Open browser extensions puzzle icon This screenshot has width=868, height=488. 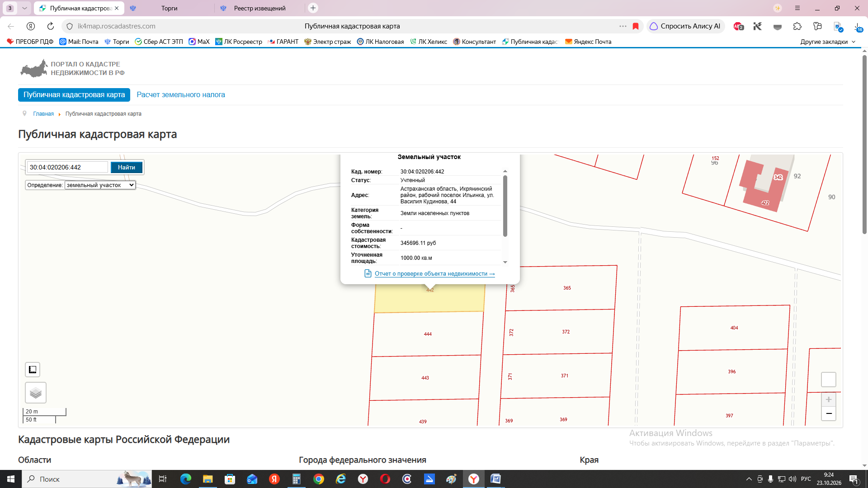coord(797,26)
